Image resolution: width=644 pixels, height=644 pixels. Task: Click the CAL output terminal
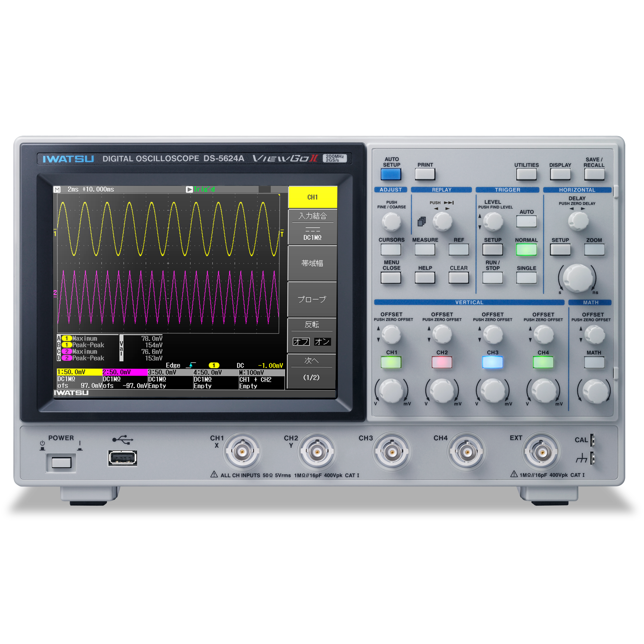(x=593, y=440)
